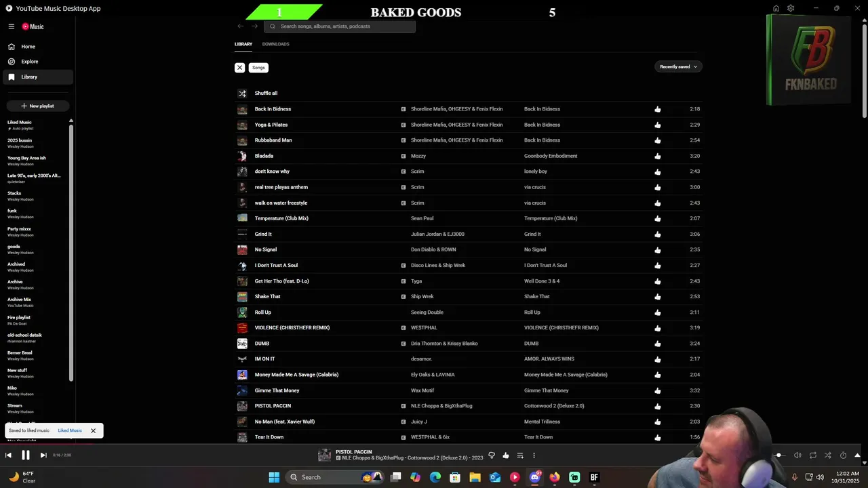The image size is (868, 488).
Task: Open the title bar home icon
Action: [776, 8]
